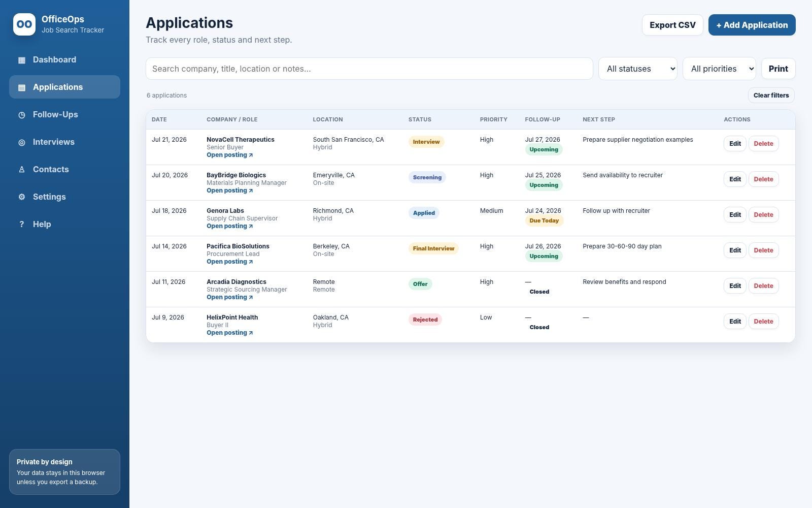Delete the HelixPoint Health row
The image size is (812, 508).
tap(763, 322)
